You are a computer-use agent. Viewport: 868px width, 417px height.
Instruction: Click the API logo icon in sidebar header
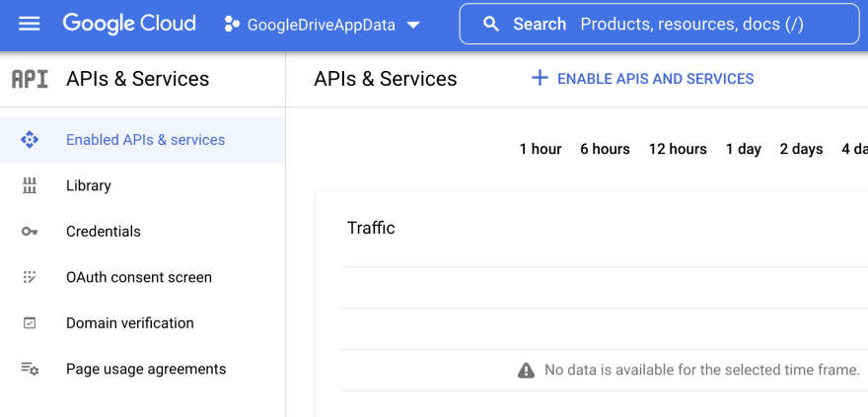[x=30, y=79]
